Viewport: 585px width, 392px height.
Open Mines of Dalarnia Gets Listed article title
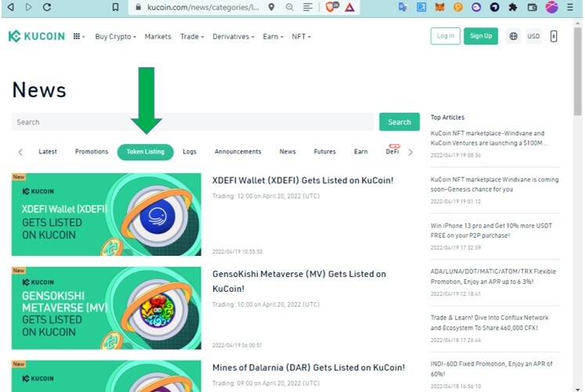click(x=309, y=368)
